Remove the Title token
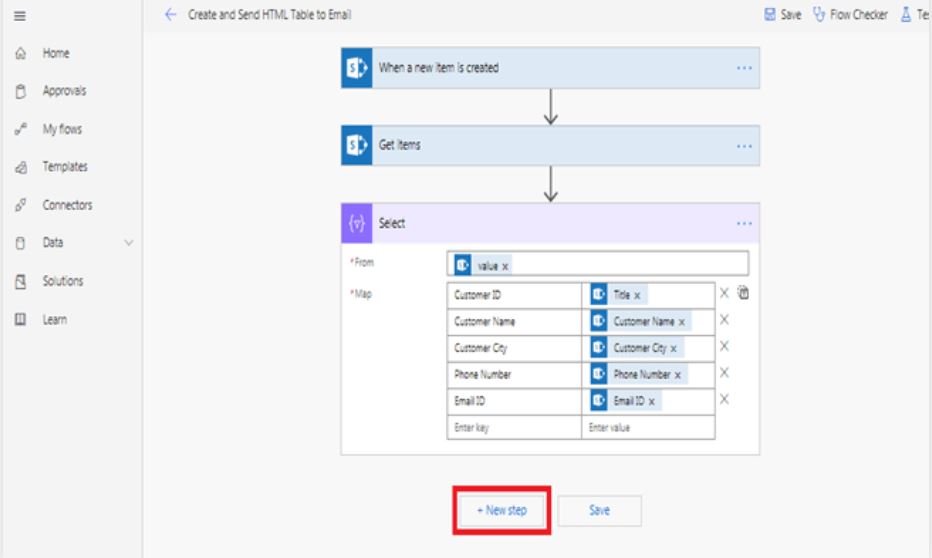 (637, 295)
